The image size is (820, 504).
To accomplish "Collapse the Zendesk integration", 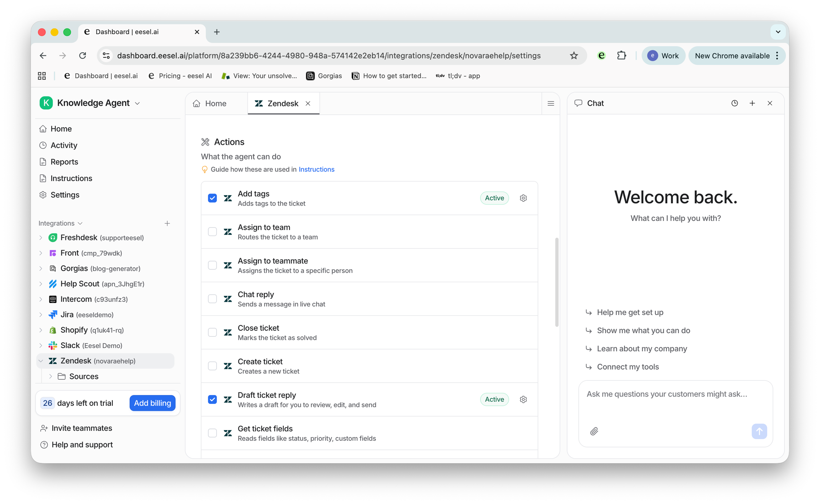I will point(41,361).
